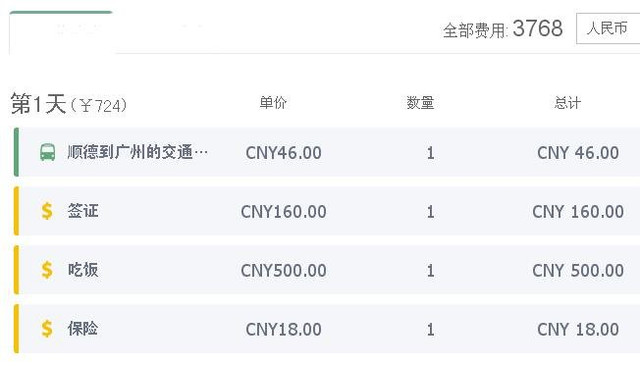Select the blurred tab at top left
Image resolution: width=640 pixels, height=366 pixels.
61,32
